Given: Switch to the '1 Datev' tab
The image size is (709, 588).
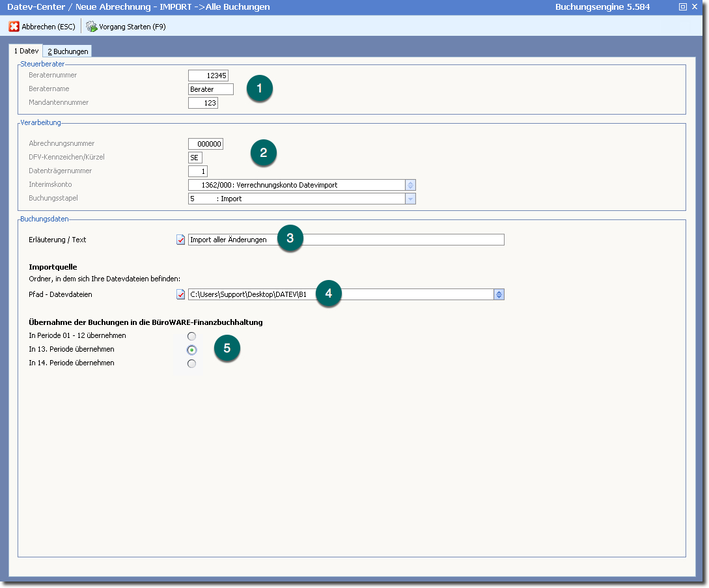Looking at the screenshot, I should point(26,51).
